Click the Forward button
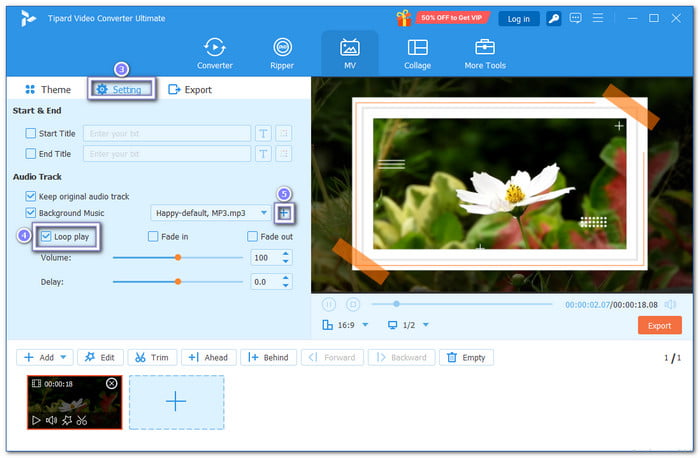 click(x=332, y=357)
